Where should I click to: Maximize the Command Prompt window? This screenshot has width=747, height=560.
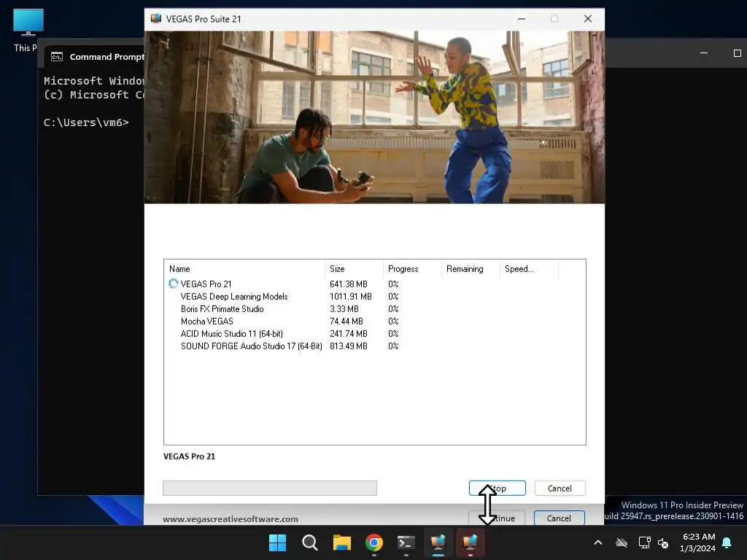[737, 52]
